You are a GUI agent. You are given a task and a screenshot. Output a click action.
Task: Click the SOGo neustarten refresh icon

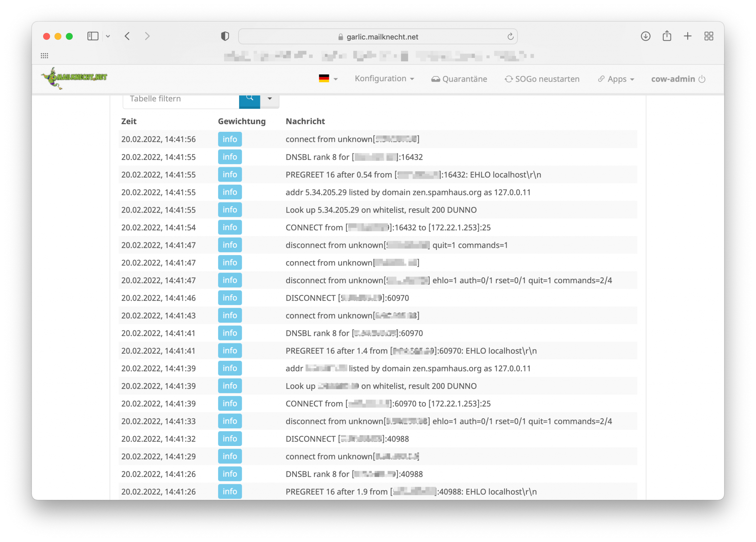tap(508, 79)
